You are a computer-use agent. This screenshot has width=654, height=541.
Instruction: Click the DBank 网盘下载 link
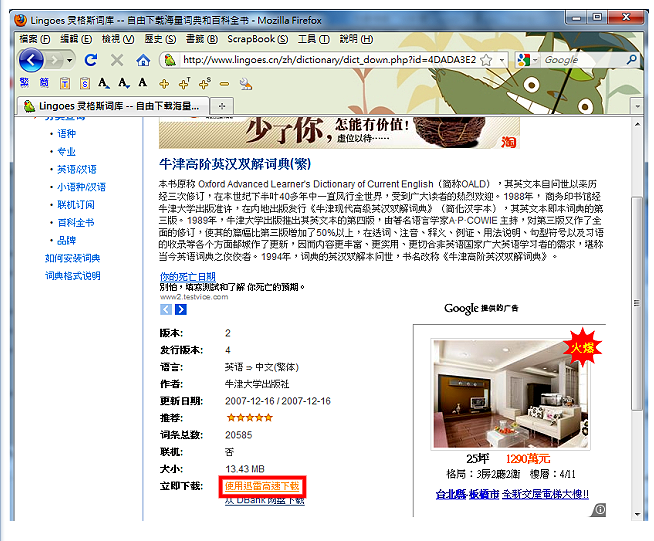coord(264,501)
